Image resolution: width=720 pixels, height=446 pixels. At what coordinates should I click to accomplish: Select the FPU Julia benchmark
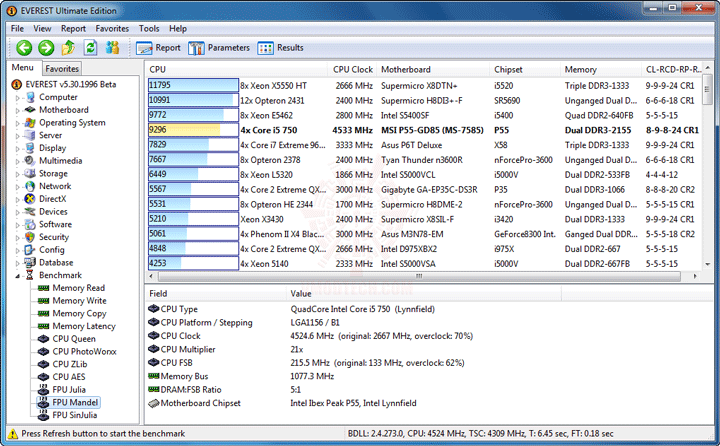pyautogui.click(x=69, y=390)
